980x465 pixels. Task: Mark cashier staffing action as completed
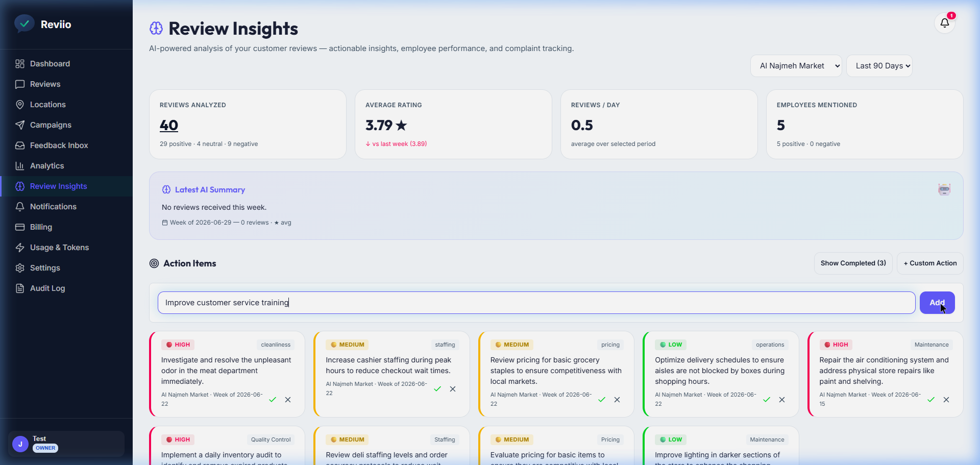(x=437, y=389)
